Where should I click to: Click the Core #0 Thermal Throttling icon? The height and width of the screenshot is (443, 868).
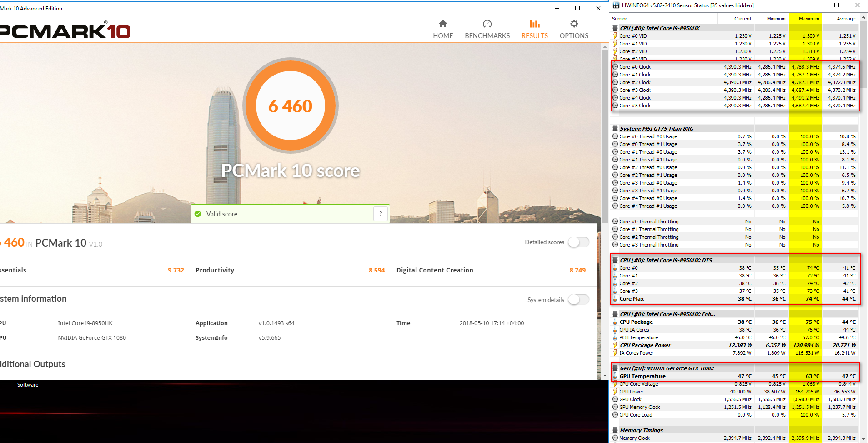click(615, 221)
